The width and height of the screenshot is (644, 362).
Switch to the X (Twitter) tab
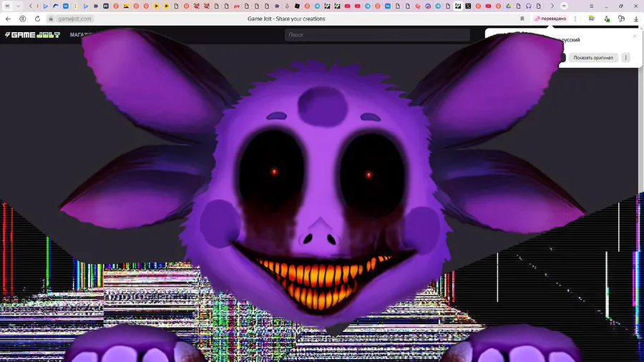[468, 6]
